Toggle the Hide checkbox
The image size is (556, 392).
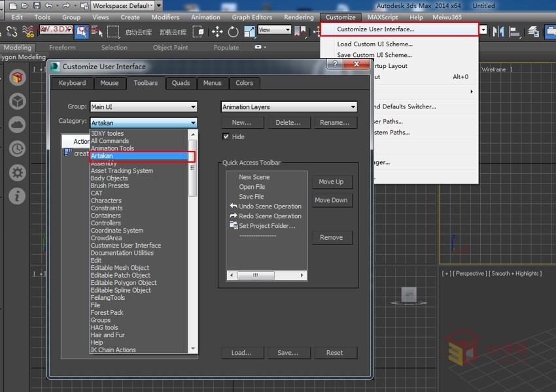point(226,137)
